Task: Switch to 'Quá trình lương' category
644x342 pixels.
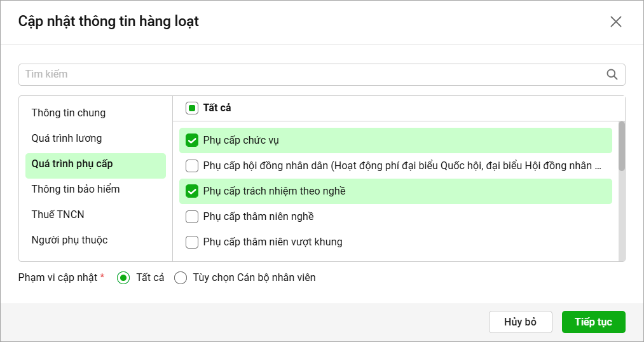Action: 67,139
